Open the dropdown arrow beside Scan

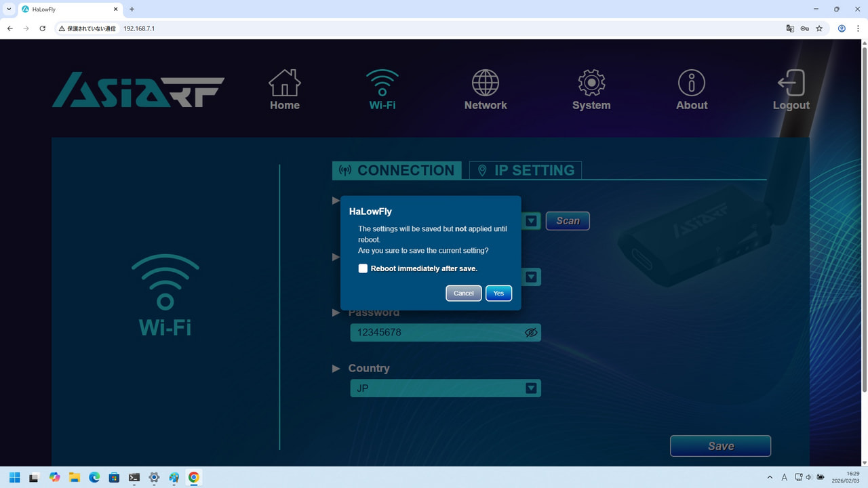click(x=531, y=221)
